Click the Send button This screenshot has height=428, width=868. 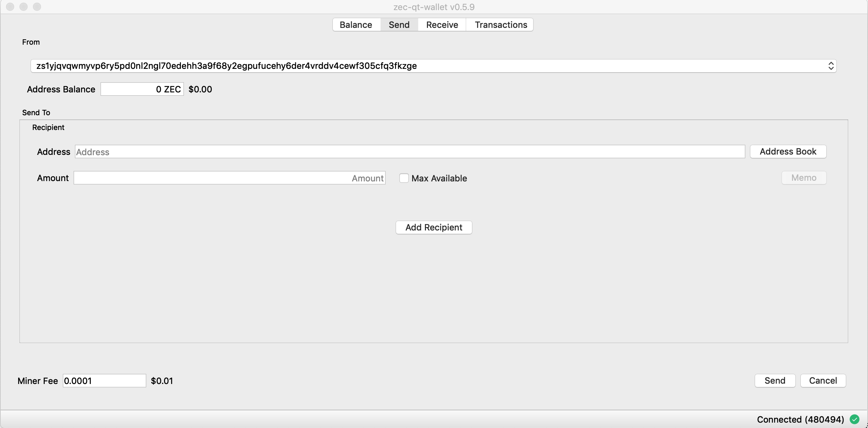click(775, 381)
